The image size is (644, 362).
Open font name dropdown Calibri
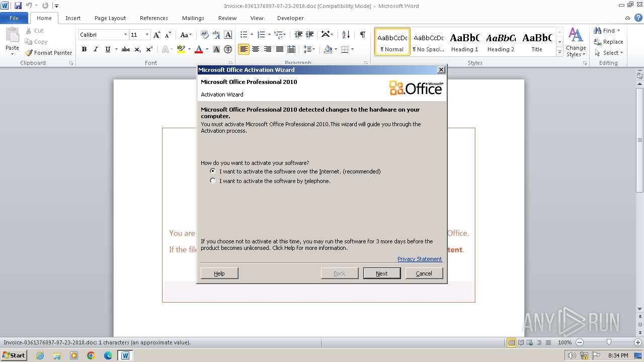coord(125,35)
